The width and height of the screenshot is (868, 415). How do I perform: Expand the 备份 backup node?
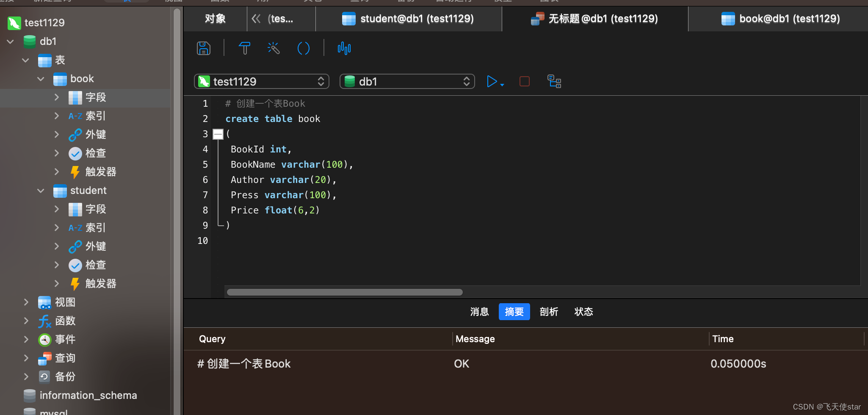pos(26,377)
